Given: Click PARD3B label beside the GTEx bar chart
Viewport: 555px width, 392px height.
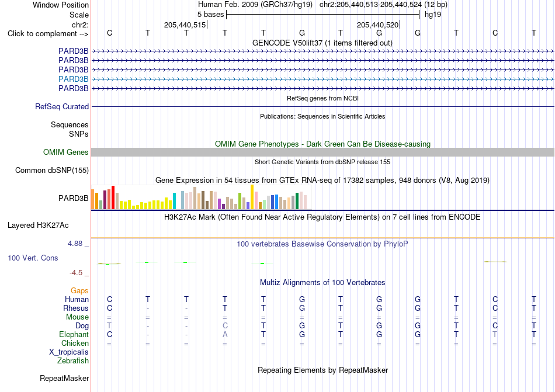Looking at the screenshot, I should 73,198.
